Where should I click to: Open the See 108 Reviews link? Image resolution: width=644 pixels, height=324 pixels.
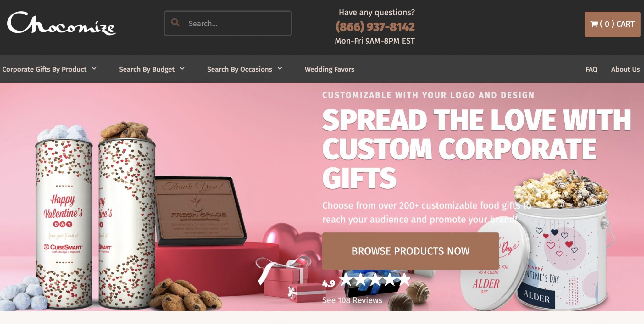point(352,300)
